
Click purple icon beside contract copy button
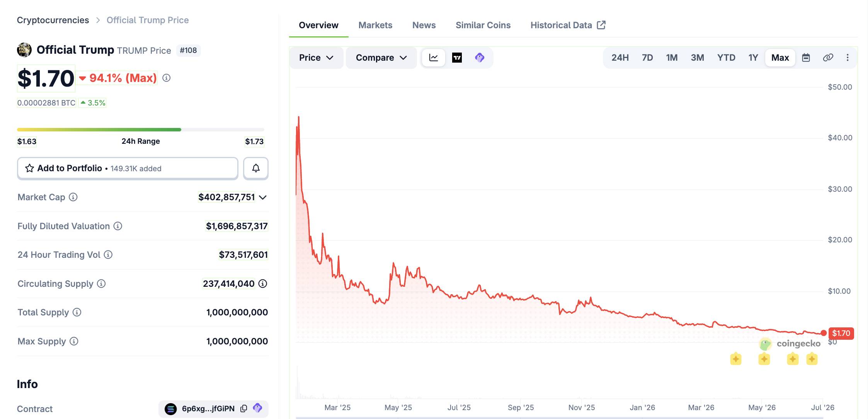257,408
